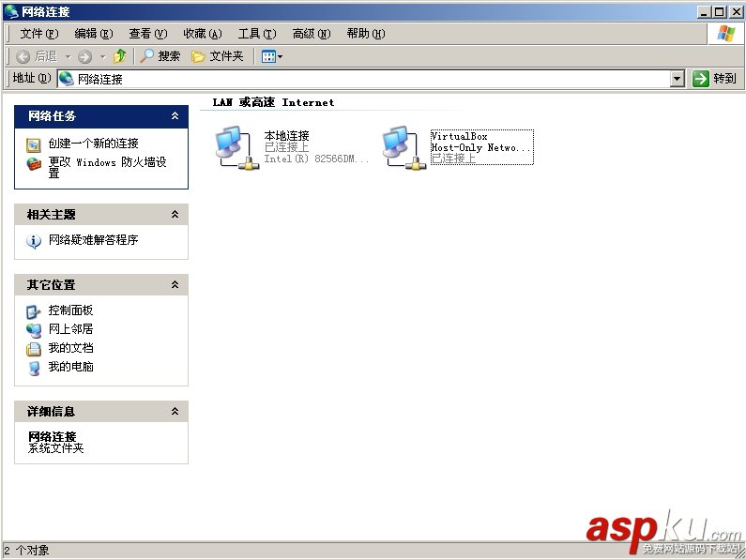Open the Back button history dropdown arrow

[x=69, y=57]
